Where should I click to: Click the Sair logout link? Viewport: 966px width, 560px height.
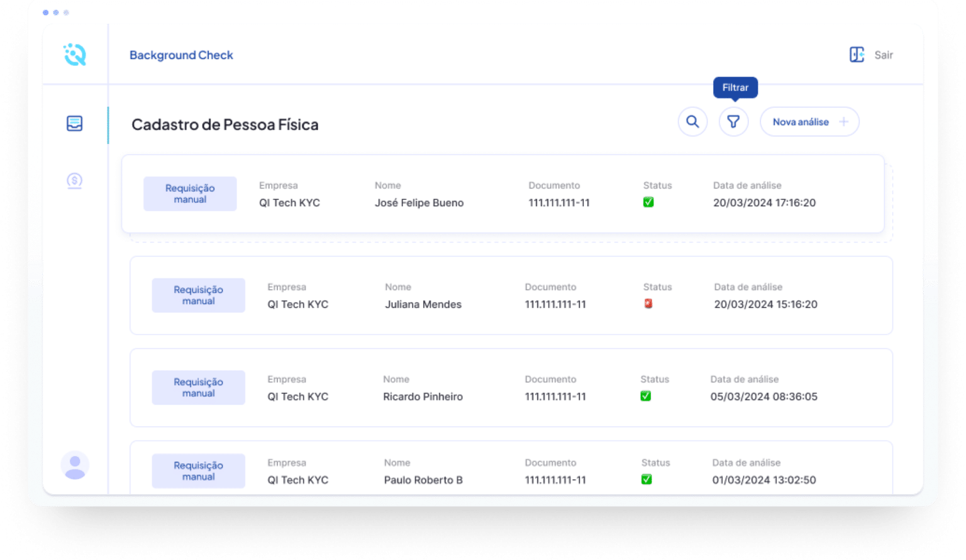pyautogui.click(x=884, y=55)
